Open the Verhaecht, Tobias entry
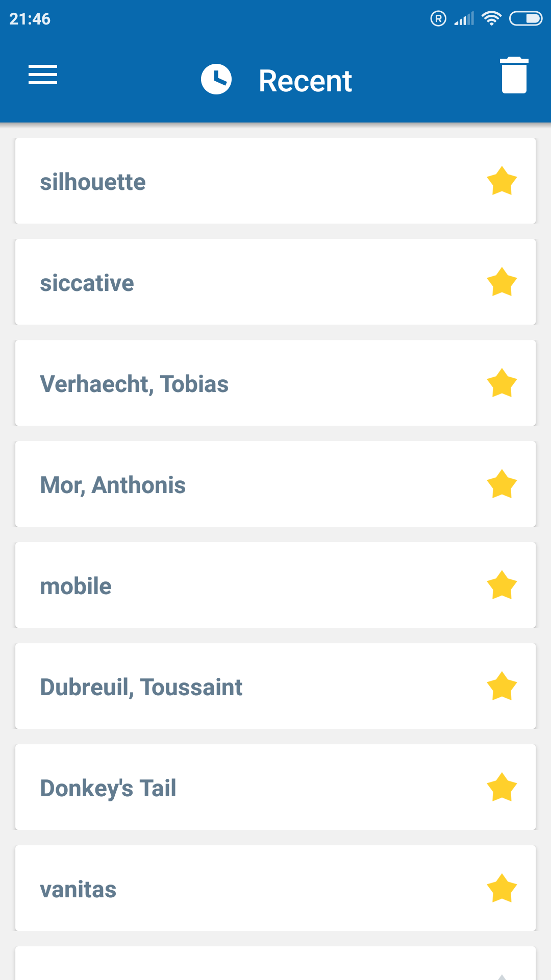Image resolution: width=551 pixels, height=980 pixels. point(275,383)
